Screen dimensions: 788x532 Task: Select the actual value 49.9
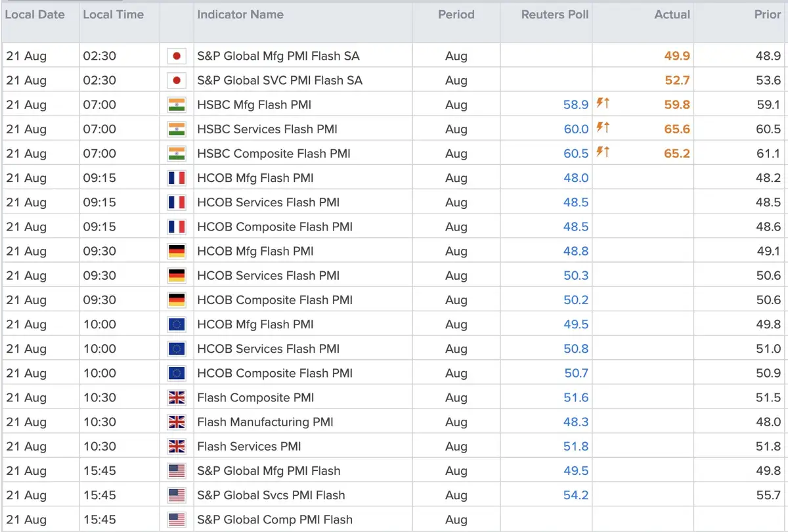pos(677,56)
